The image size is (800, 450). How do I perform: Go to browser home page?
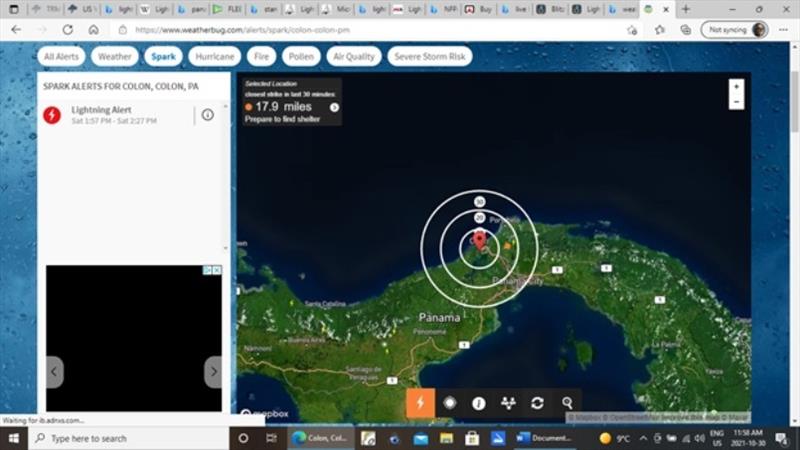93,30
